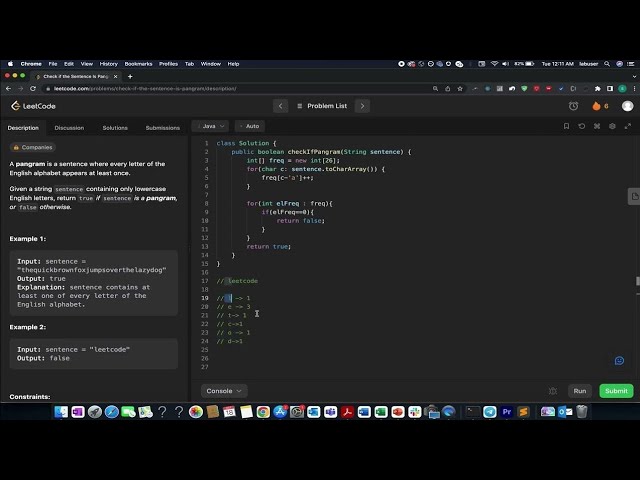
Task: Open Trash in the dock
Action: click(x=582, y=412)
